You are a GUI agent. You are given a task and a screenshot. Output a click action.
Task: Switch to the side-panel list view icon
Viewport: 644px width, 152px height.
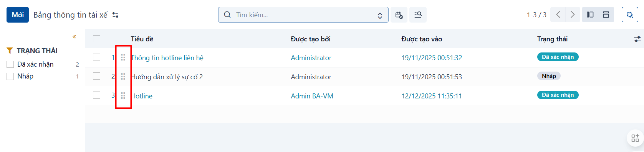590,15
